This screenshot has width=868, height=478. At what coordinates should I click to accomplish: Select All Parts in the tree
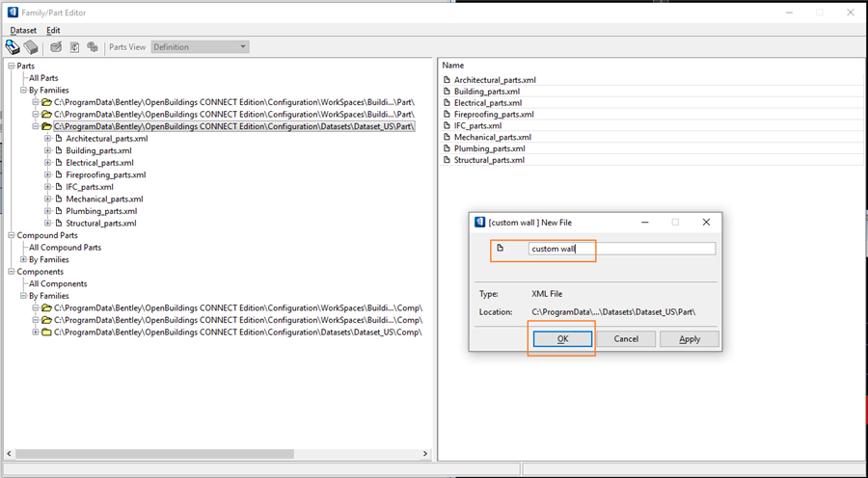tap(43, 78)
